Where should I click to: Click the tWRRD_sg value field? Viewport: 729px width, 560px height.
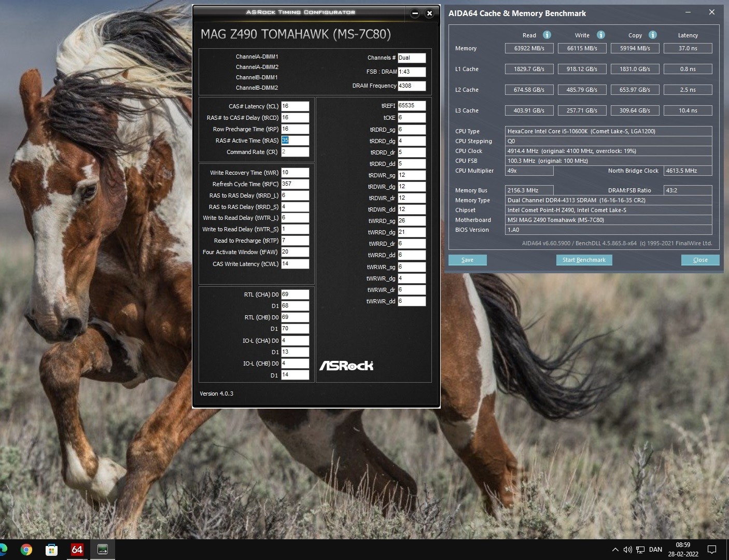point(412,221)
